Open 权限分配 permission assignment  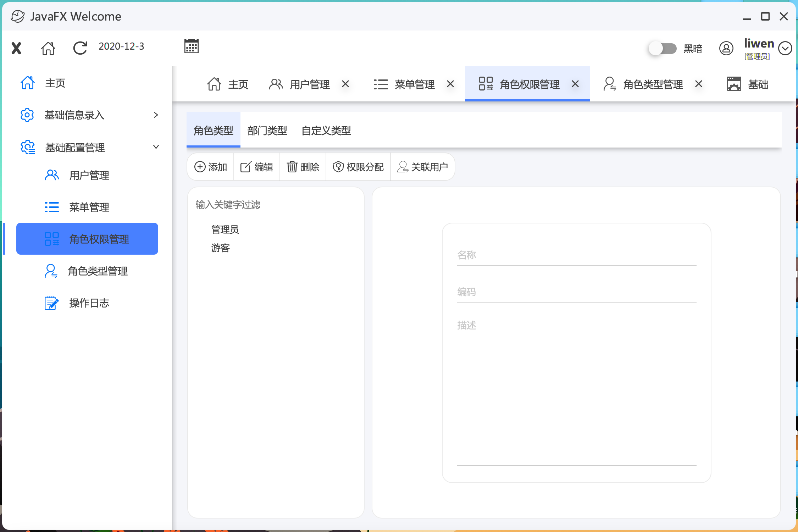click(x=358, y=167)
